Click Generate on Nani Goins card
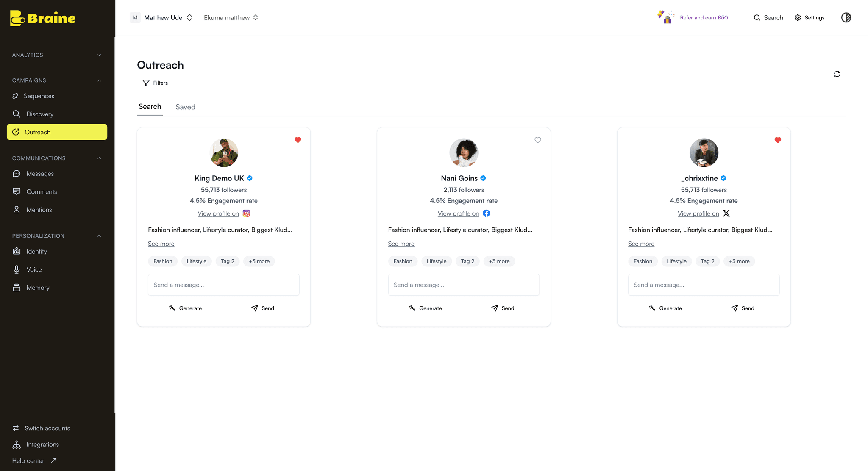Screen dimensions: 868x471 click(425, 308)
